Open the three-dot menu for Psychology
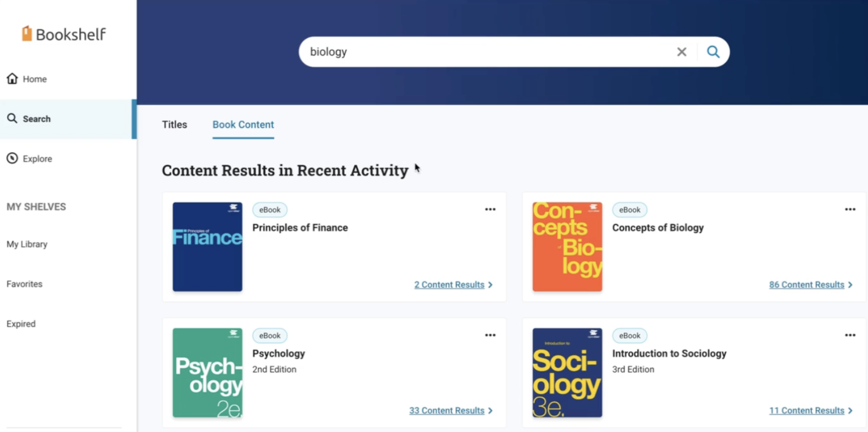The image size is (868, 432). click(x=490, y=335)
